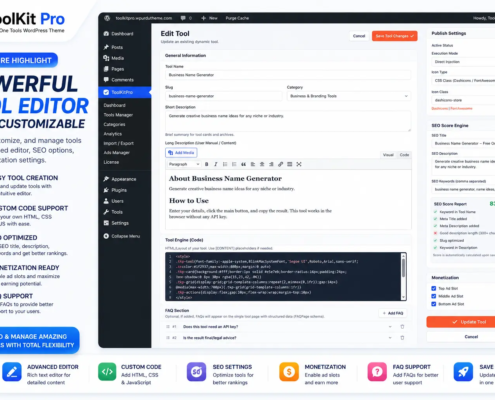Expand the 'Does this tool need an API key?' FAQ
Image resolution: width=495 pixels, height=400 pixels.
tap(390, 327)
